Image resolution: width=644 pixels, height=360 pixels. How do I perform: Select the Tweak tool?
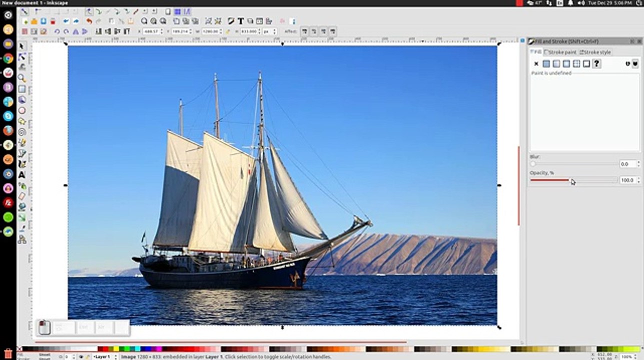[22, 67]
